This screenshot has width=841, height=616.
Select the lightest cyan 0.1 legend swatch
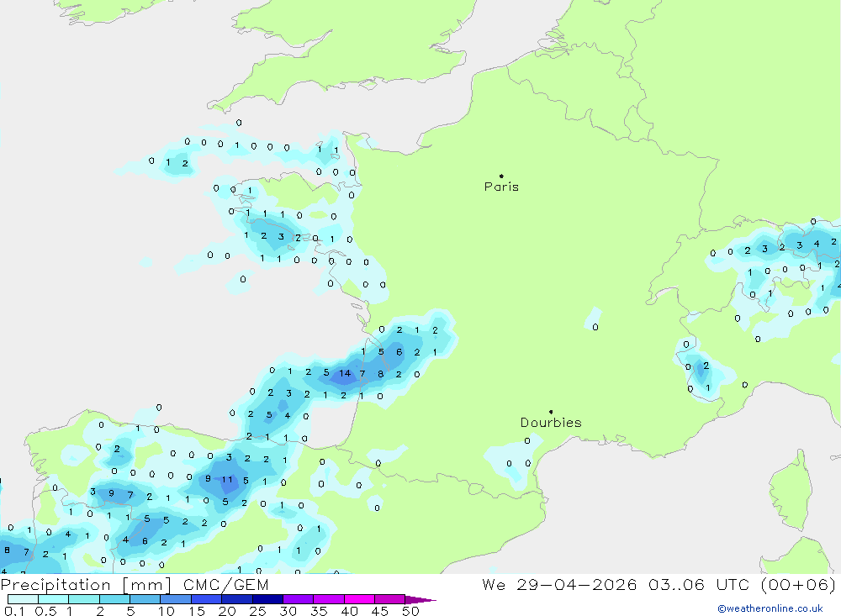[x=23, y=599]
